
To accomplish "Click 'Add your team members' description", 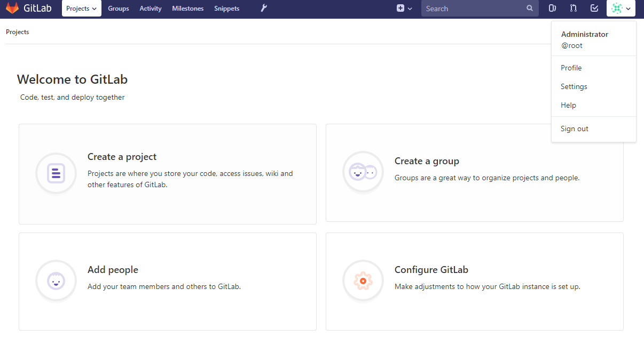I will 164,286.
